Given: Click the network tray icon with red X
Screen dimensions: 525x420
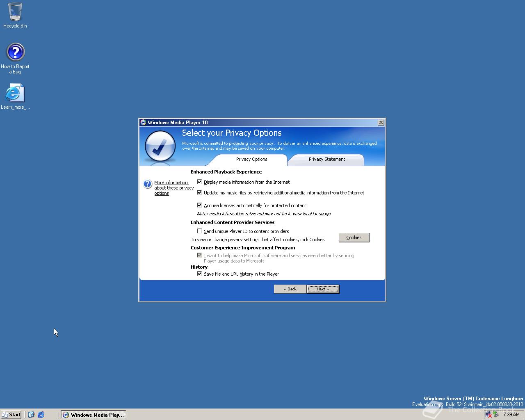Looking at the screenshot, I should (488, 415).
